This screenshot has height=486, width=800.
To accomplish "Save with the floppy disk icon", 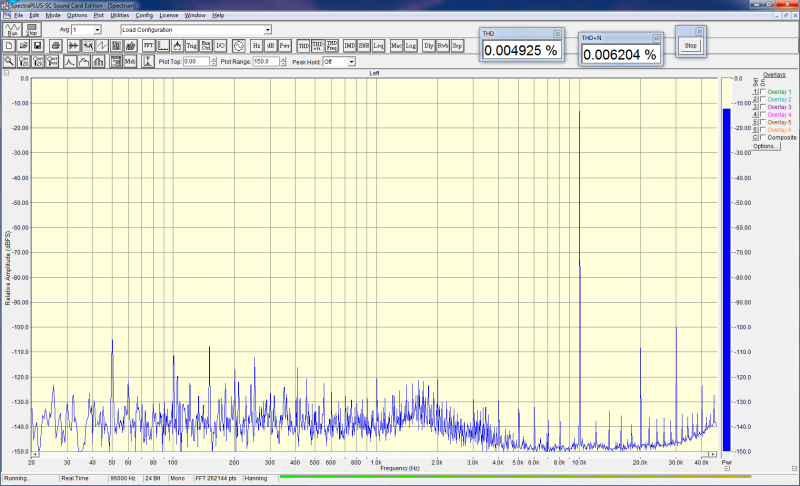I will point(37,46).
